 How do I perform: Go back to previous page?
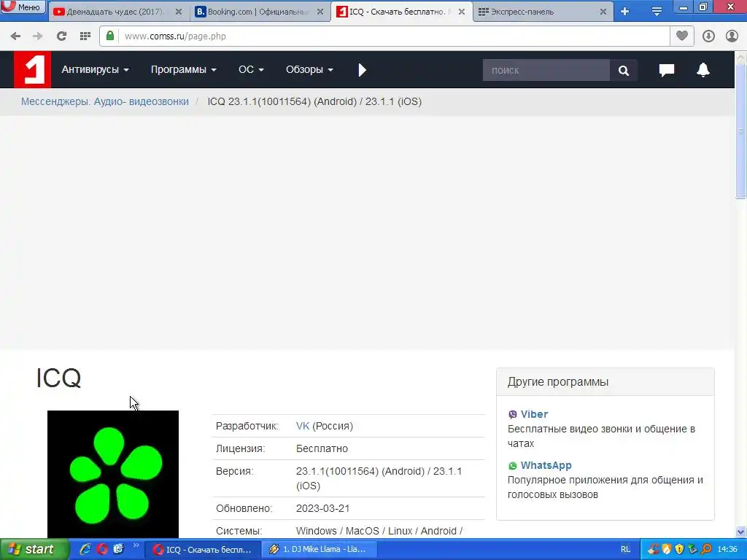[x=15, y=36]
